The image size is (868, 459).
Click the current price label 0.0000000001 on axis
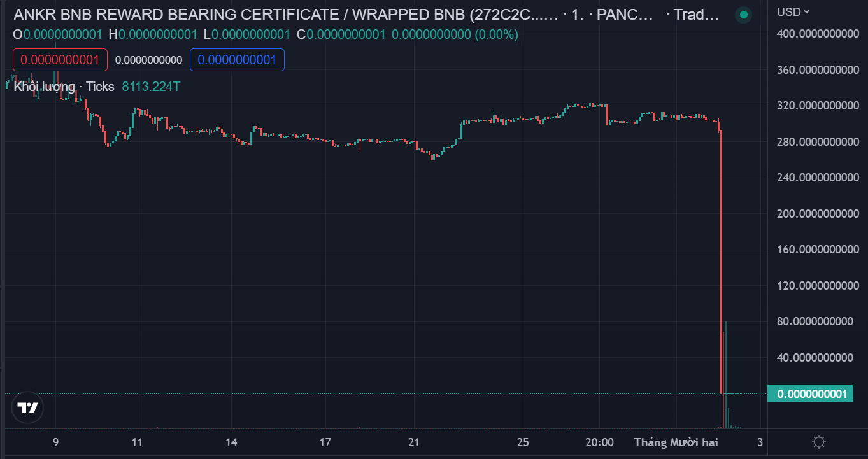pyautogui.click(x=810, y=394)
